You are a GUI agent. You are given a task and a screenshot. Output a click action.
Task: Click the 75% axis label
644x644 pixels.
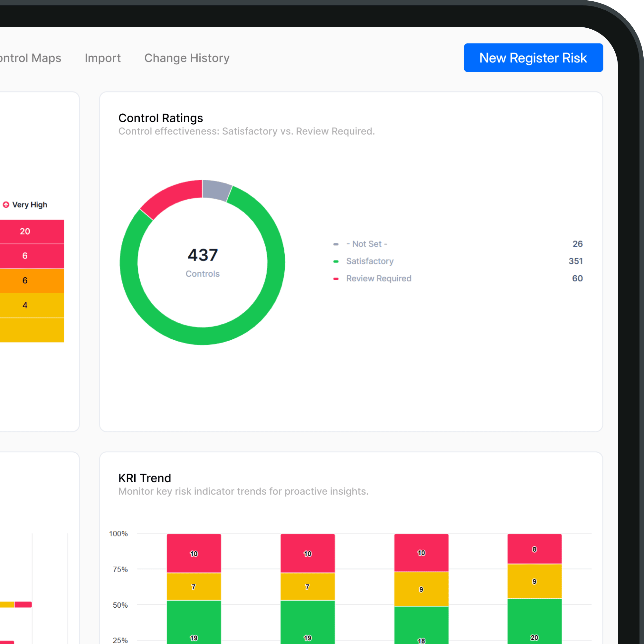coord(120,569)
